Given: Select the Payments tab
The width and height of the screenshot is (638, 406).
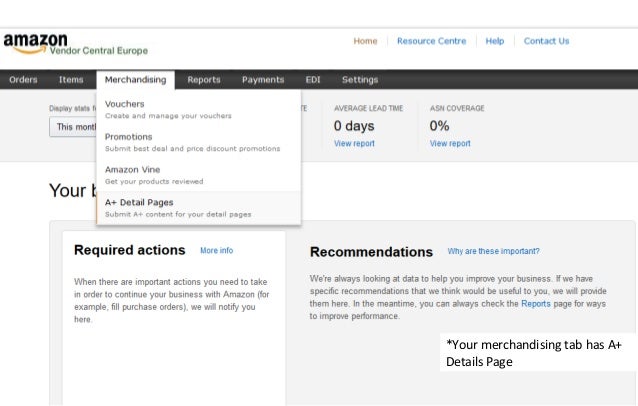Looking at the screenshot, I should click(263, 80).
